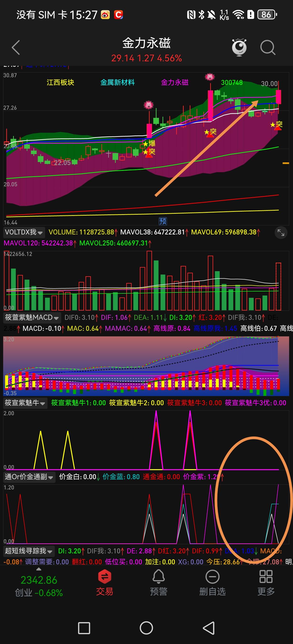Tap the pink pig marker at peak
Viewport: 293px width, 644px height.
[210, 77]
